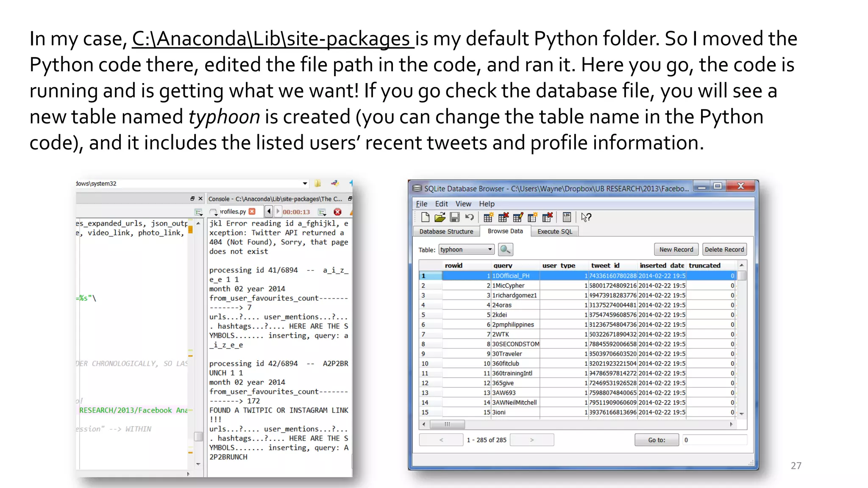Click the Go to record number field

(714, 440)
